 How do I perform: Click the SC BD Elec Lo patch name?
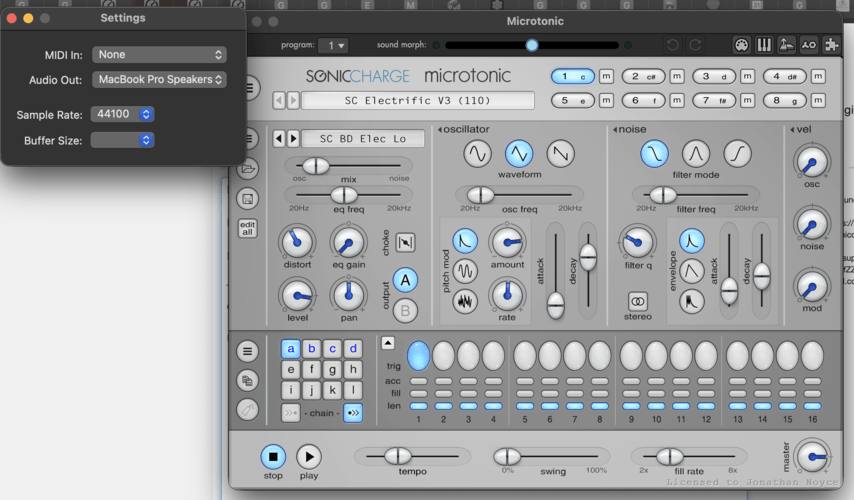tap(363, 138)
